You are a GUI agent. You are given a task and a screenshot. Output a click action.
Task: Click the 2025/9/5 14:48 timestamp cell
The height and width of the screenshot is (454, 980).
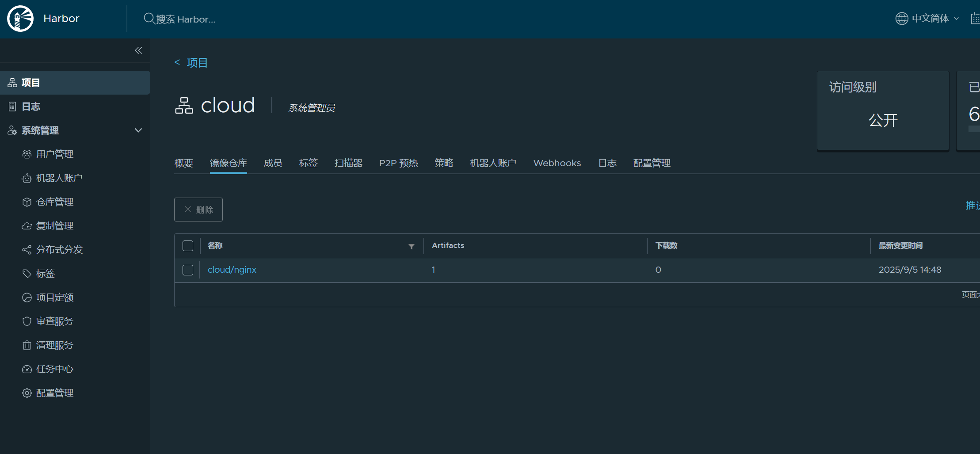[x=910, y=270]
